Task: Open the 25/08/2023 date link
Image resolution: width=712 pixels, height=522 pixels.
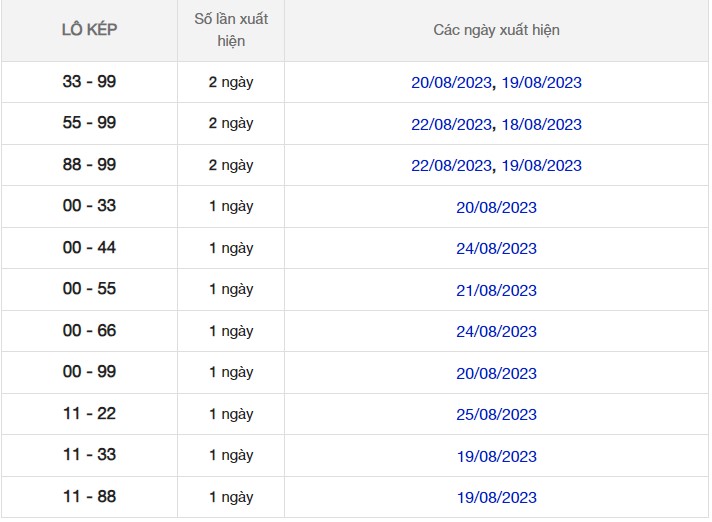Action: coord(496,415)
